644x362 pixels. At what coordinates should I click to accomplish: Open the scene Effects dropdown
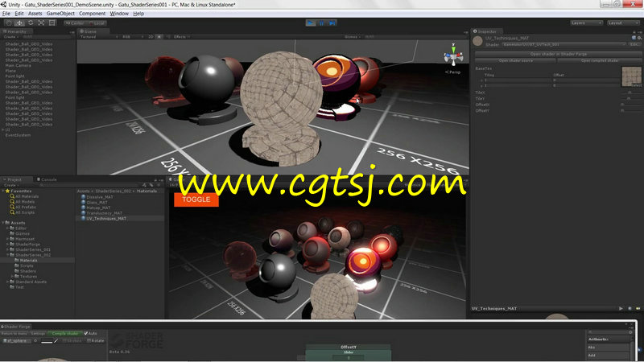point(181,37)
